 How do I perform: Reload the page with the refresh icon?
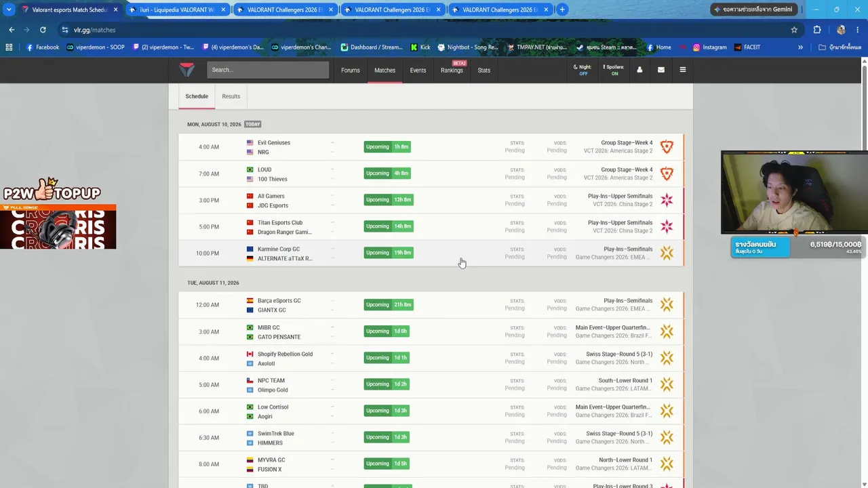[x=43, y=30]
